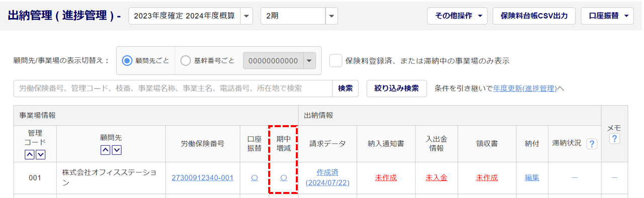The image size is (644, 198).
Task: Open 年度更新(進捗管理) link
Action: pyautogui.click(x=525, y=88)
